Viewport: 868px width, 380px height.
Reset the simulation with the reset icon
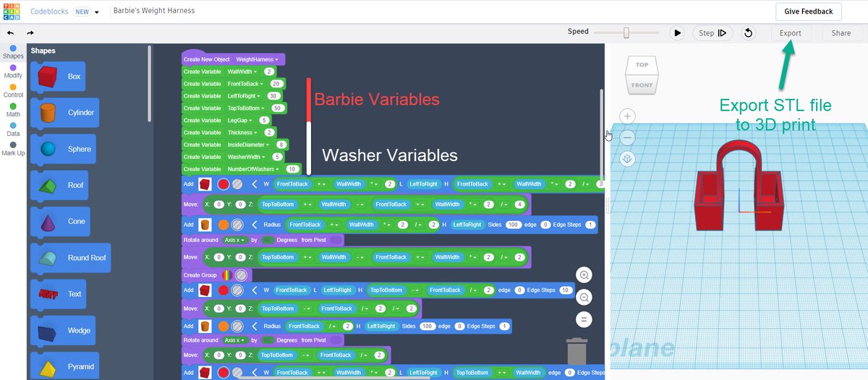click(x=749, y=33)
